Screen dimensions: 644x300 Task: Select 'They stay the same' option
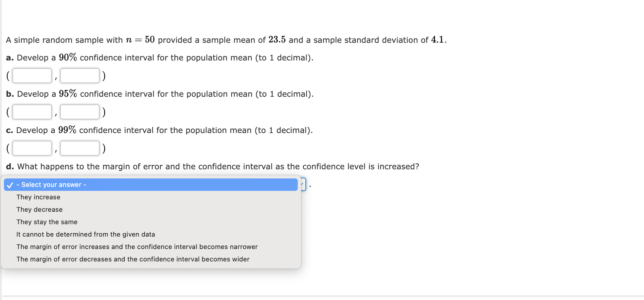pyautogui.click(x=47, y=222)
